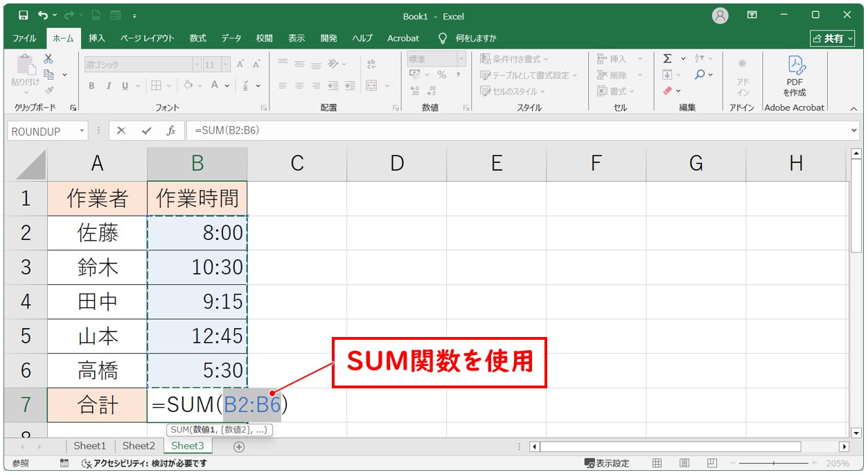Switch to the Sheet1 tab
This screenshot has height=475, width=868.
(x=90, y=446)
